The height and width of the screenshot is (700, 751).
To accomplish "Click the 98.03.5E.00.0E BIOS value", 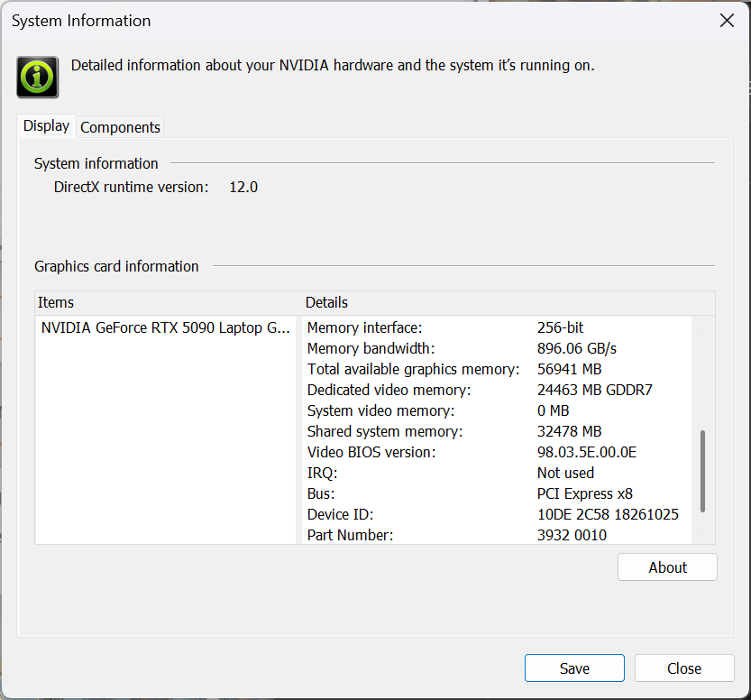I will 587,452.
